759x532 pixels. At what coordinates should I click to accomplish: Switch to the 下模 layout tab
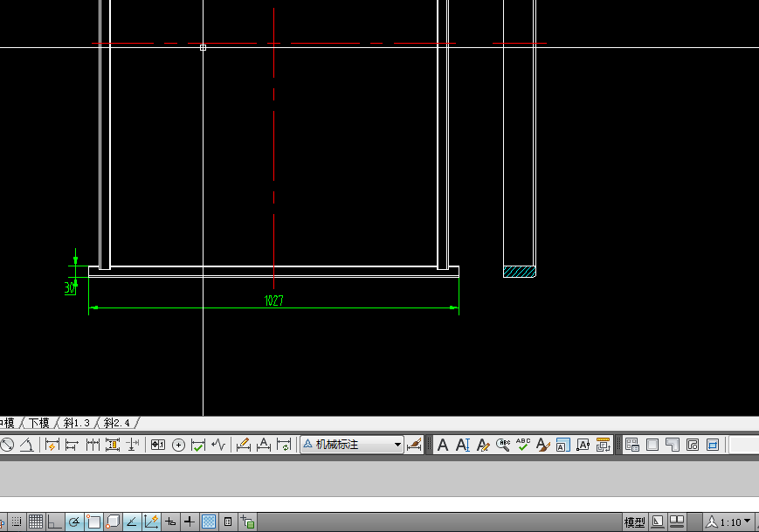tap(39, 423)
